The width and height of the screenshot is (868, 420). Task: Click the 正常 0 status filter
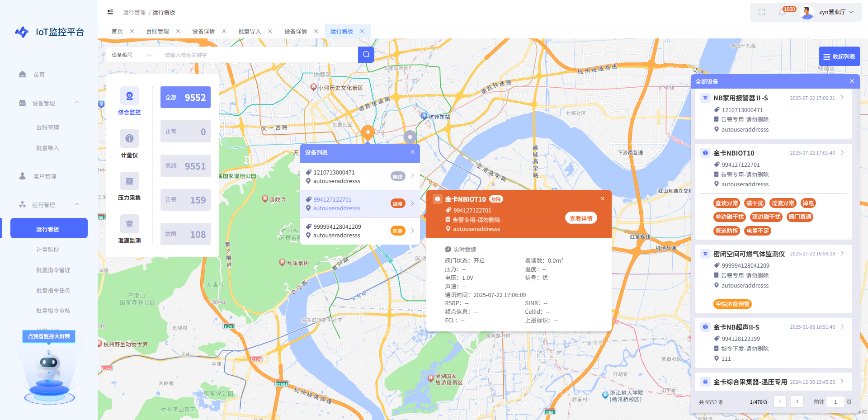(x=185, y=132)
